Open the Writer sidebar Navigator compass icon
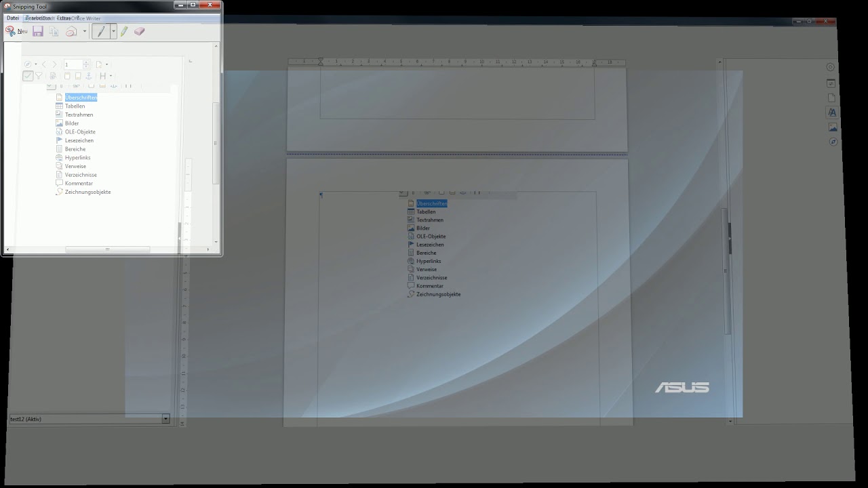 pos(833,142)
